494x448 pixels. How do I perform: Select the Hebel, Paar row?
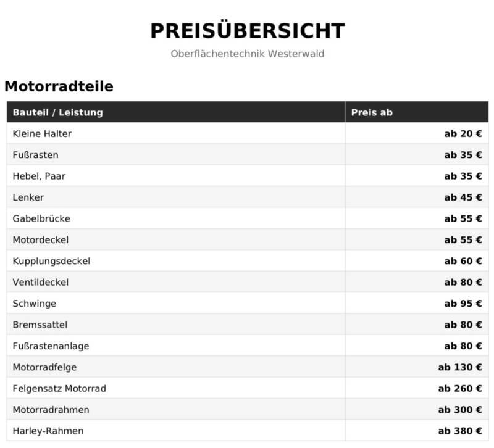[x=248, y=176]
